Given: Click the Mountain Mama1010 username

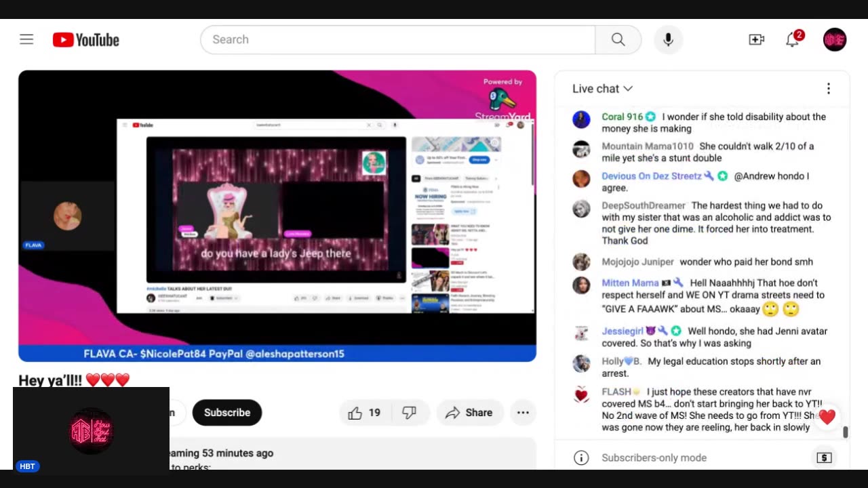Looking at the screenshot, I should pos(648,146).
